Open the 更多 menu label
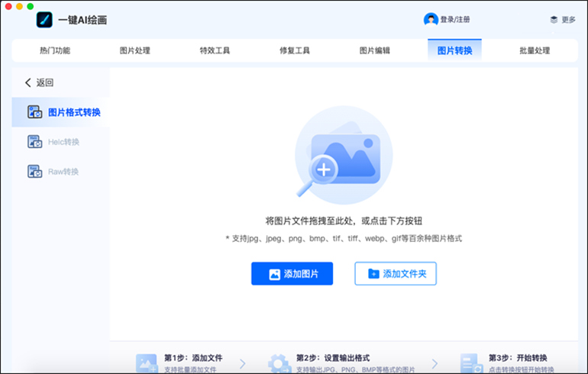Image resolution: width=588 pixels, height=374 pixels. (568, 20)
